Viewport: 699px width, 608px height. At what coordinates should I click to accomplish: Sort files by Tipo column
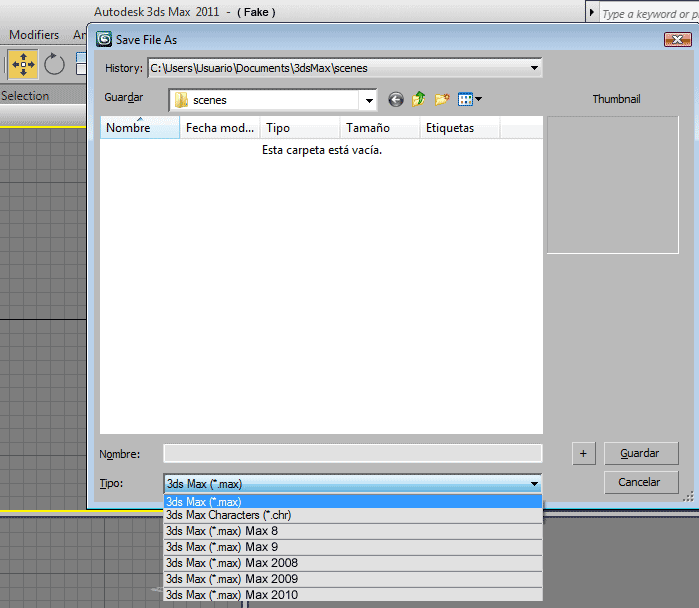point(300,128)
